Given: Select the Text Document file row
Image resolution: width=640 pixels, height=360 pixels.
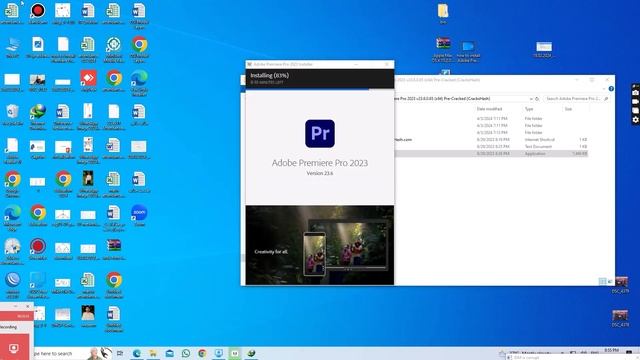Looking at the screenshot, I should [x=491, y=147].
